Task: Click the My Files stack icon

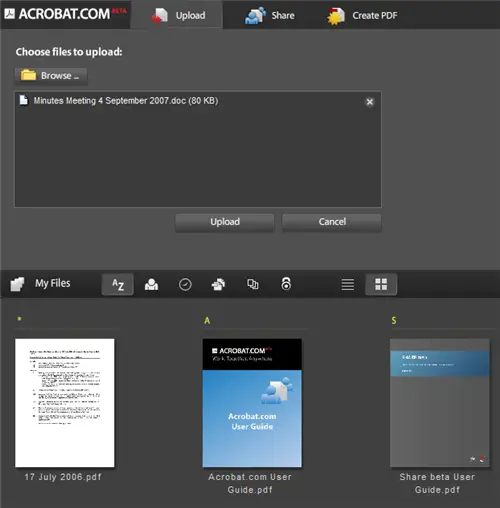Action: click(x=17, y=284)
